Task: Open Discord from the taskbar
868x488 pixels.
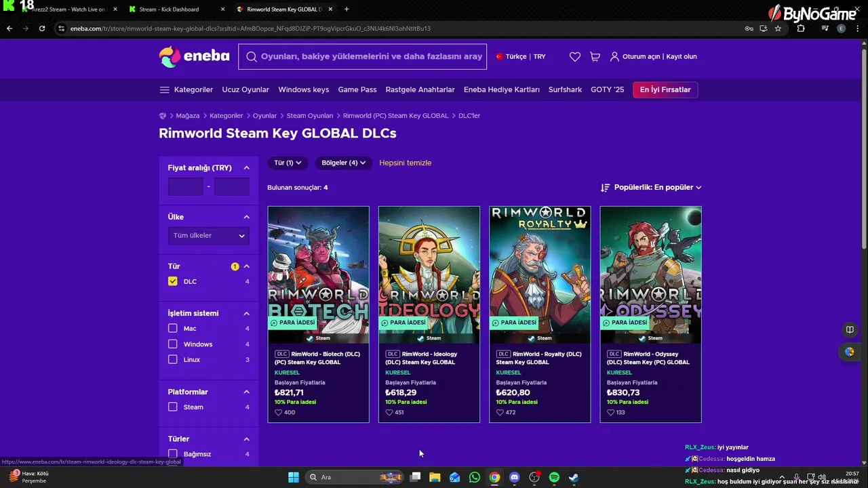Action: pyautogui.click(x=514, y=477)
